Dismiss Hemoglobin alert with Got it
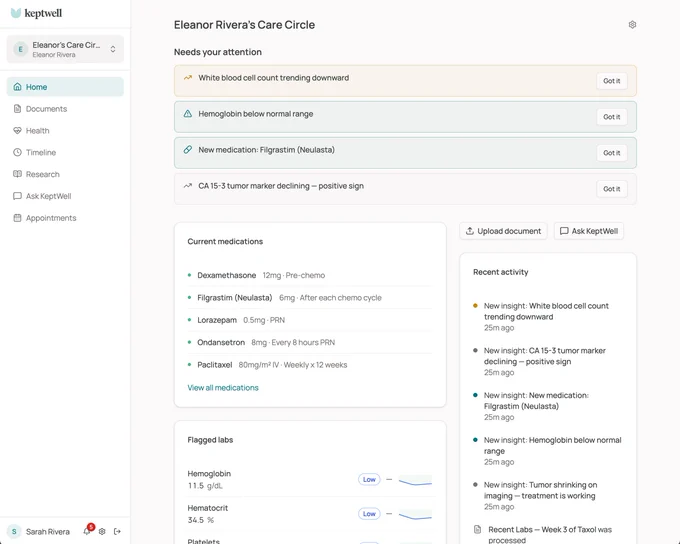This screenshot has height=544, width=680. tap(611, 117)
